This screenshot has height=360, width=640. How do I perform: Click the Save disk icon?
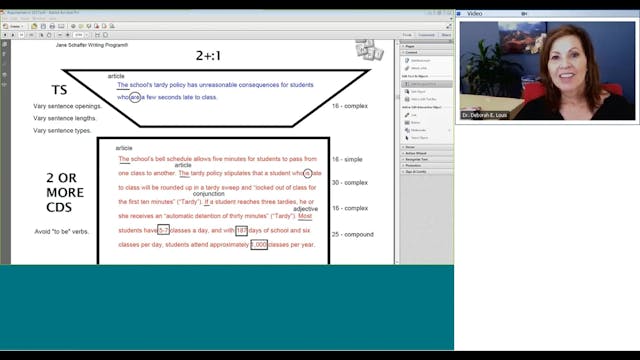[x=43, y=26]
